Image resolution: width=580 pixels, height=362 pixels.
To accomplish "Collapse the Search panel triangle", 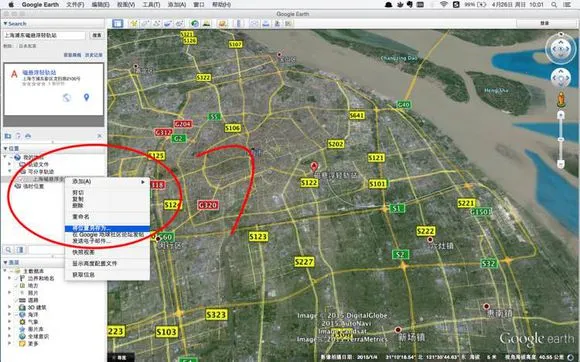I will pos(5,24).
